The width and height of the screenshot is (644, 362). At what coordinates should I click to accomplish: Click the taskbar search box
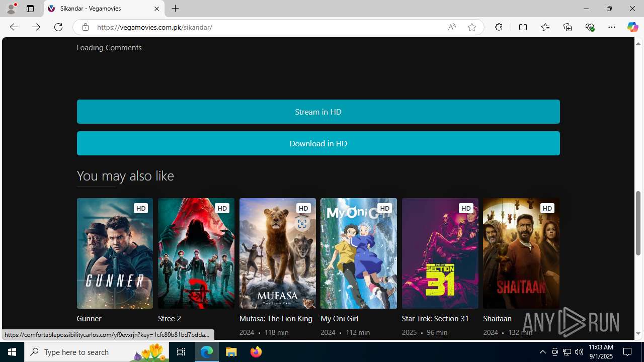(98, 352)
